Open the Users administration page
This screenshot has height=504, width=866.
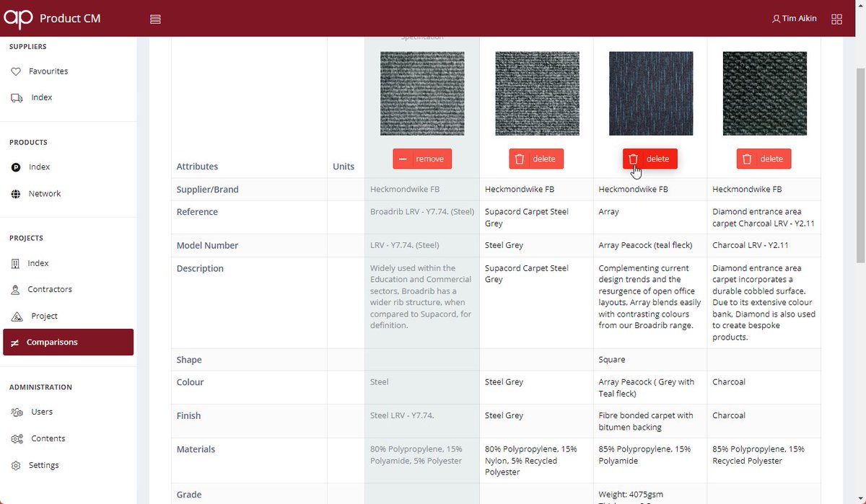(x=42, y=412)
